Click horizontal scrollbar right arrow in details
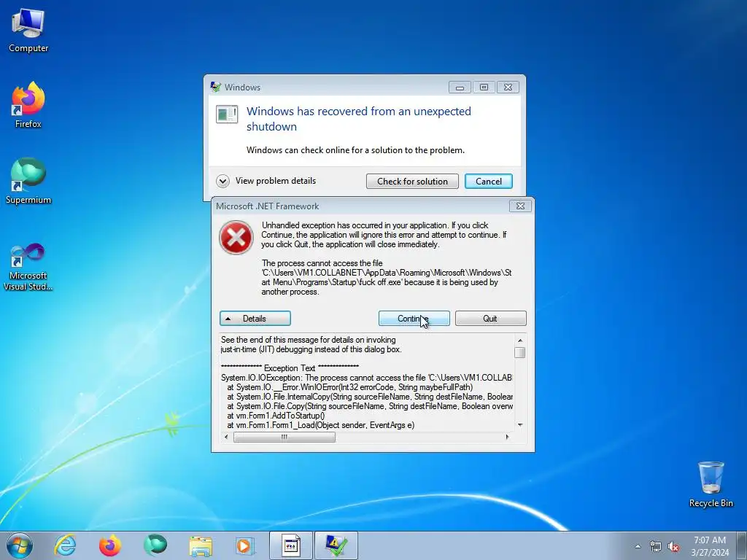The height and width of the screenshot is (560, 747). click(x=507, y=437)
